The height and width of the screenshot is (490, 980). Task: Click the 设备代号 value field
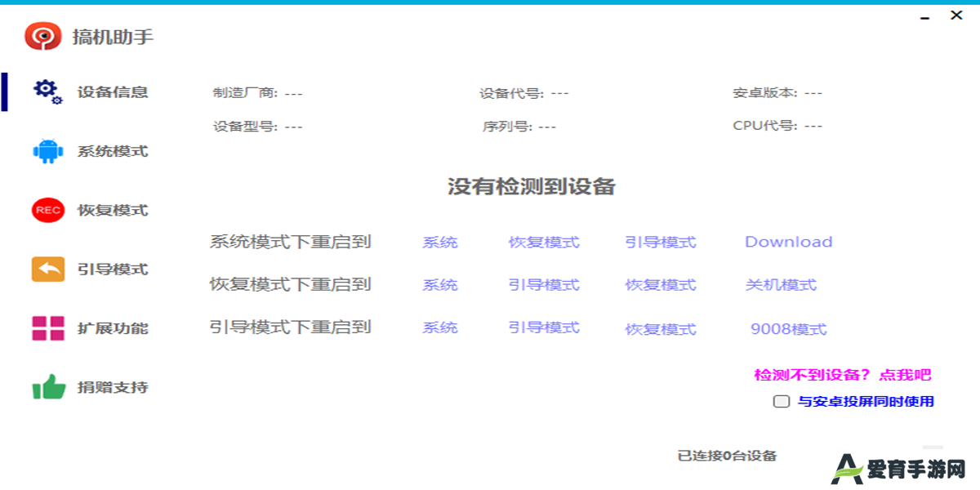point(559,93)
